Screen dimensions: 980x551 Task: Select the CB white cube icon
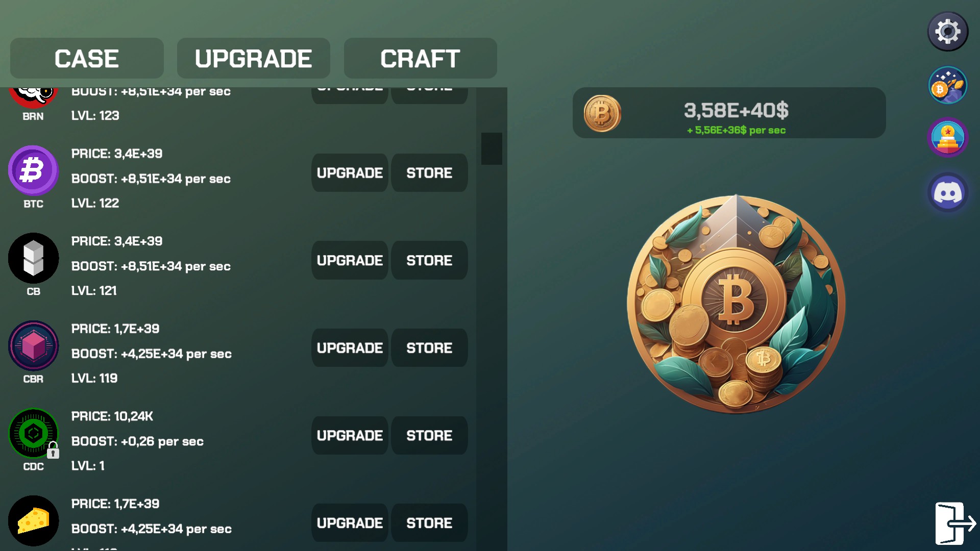[x=33, y=258]
